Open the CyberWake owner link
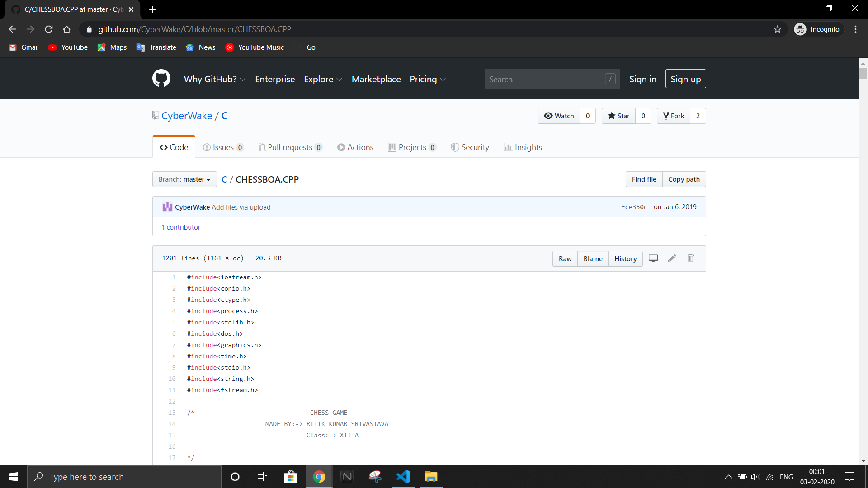The width and height of the screenshot is (868, 488). (187, 116)
